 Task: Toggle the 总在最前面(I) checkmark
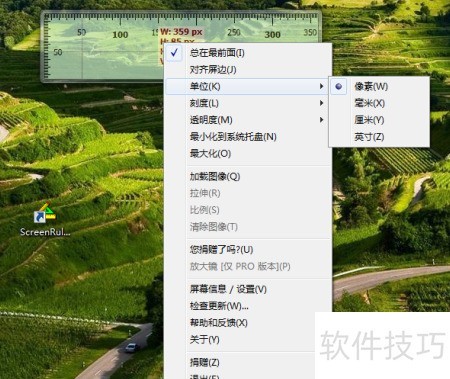click(174, 53)
